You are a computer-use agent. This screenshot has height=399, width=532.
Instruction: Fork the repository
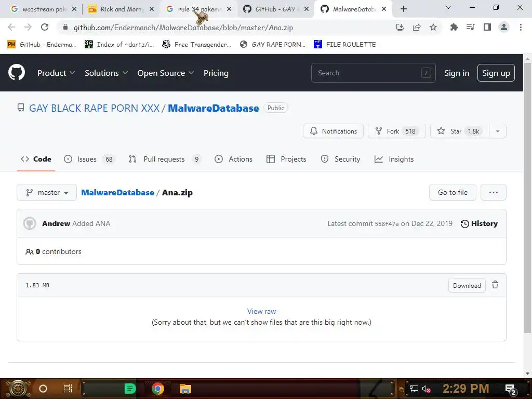click(x=396, y=131)
